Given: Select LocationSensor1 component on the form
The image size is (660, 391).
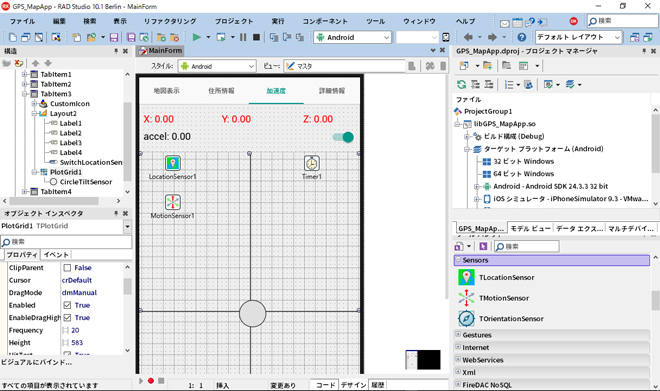Looking at the screenshot, I should point(173,163).
